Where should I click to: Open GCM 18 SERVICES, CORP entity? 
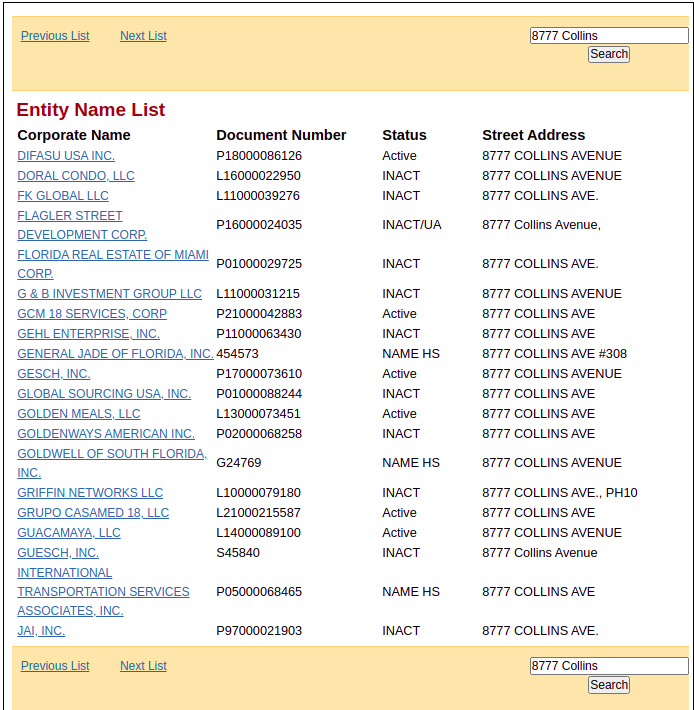[x=92, y=314]
